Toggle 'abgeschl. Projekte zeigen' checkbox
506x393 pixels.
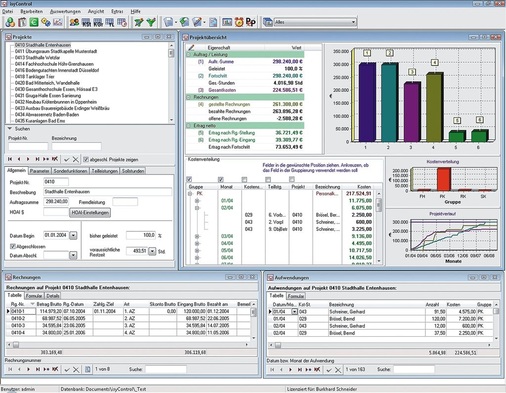pyautogui.click(x=86, y=159)
